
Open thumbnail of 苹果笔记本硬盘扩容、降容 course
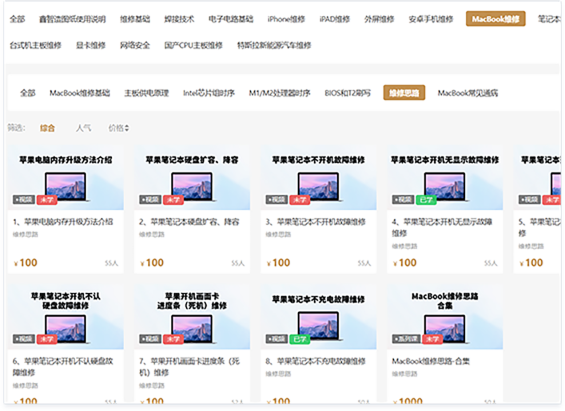point(192,178)
